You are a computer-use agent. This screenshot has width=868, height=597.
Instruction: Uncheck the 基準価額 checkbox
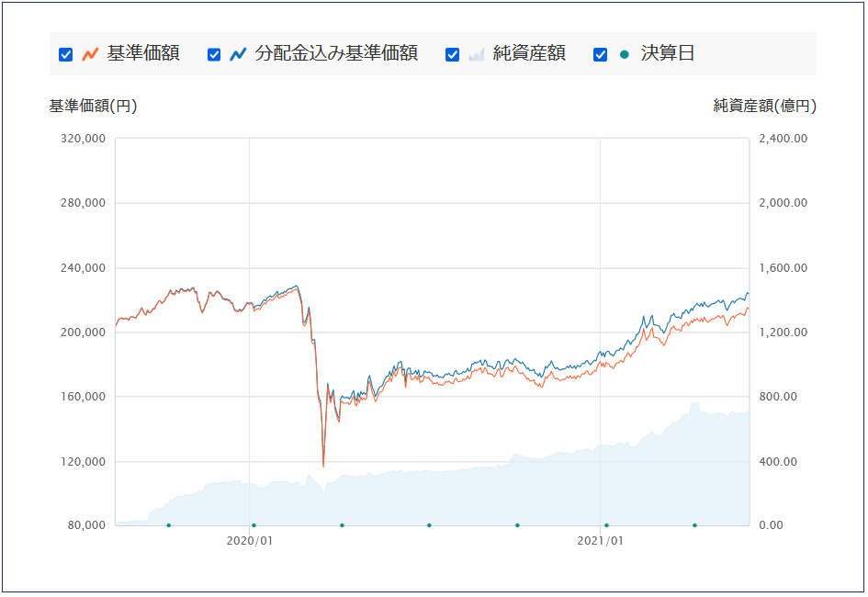click(x=65, y=54)
